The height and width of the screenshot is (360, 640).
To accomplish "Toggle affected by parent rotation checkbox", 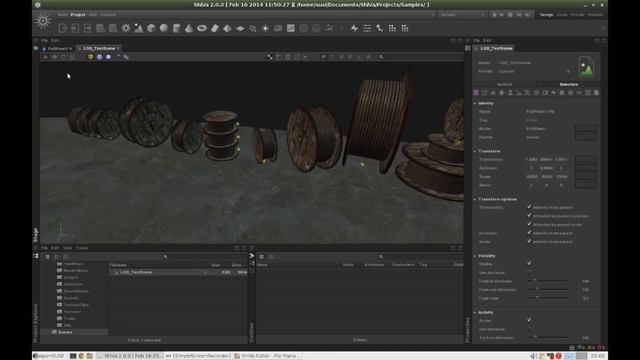I will coord(529,216).
